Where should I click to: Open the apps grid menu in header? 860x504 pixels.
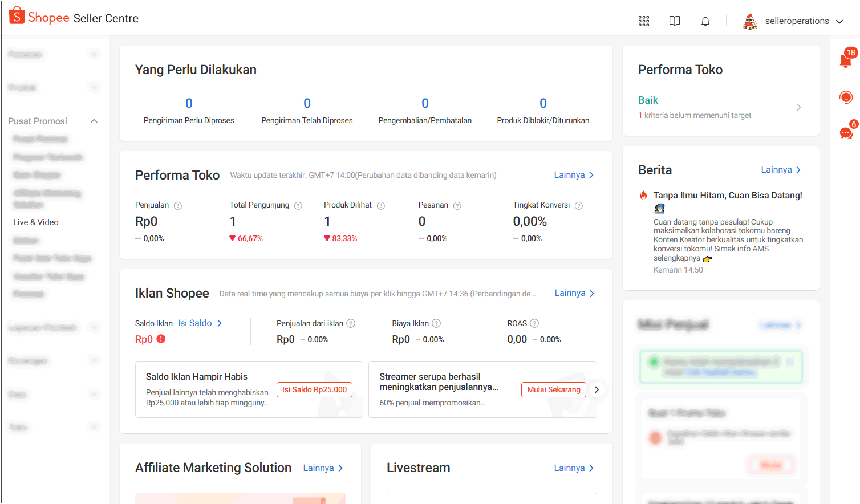(644, 21)
